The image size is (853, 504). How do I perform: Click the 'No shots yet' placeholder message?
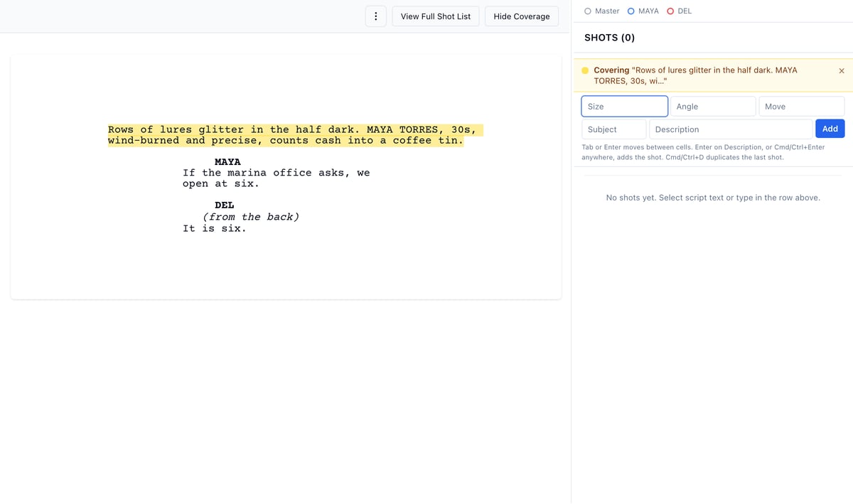[x=713, y=198]
